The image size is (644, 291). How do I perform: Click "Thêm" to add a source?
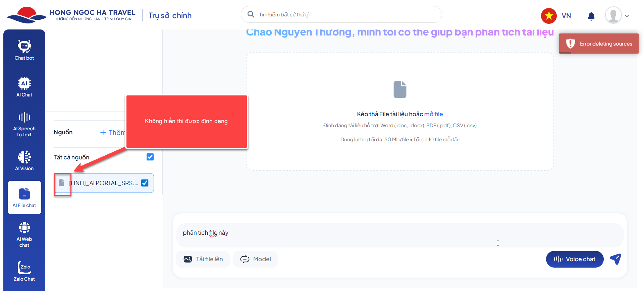point(112,133)
